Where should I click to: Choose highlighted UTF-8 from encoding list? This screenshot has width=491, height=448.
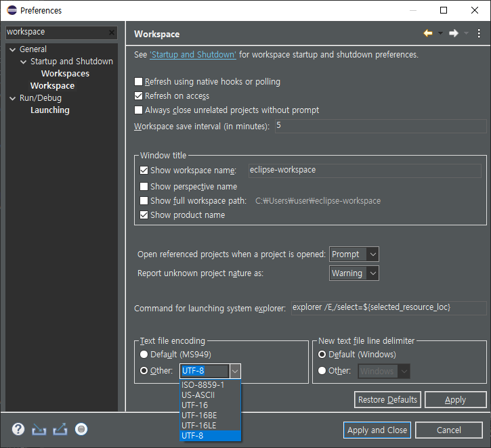coord(210,436)
